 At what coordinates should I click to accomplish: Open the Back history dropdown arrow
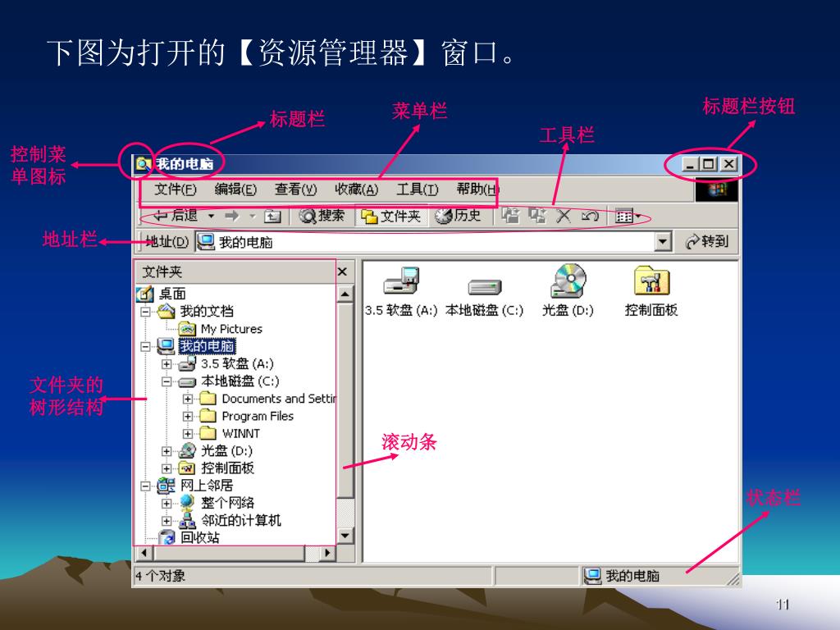click(x=211, y=217)
